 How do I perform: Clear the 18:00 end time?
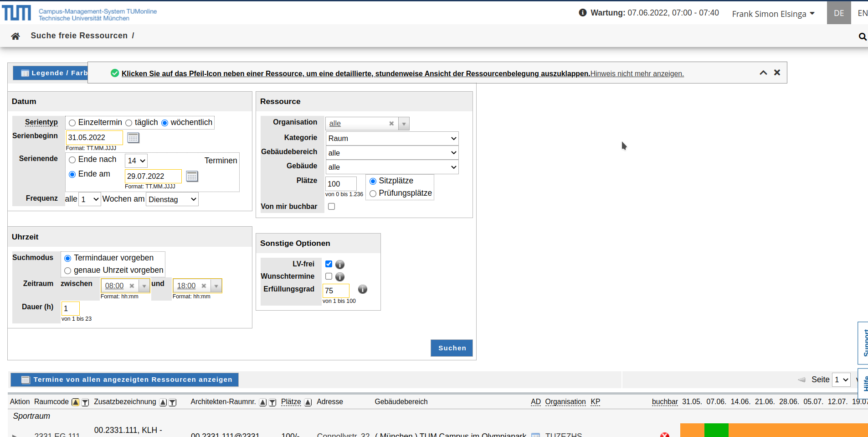pos(204,286)
